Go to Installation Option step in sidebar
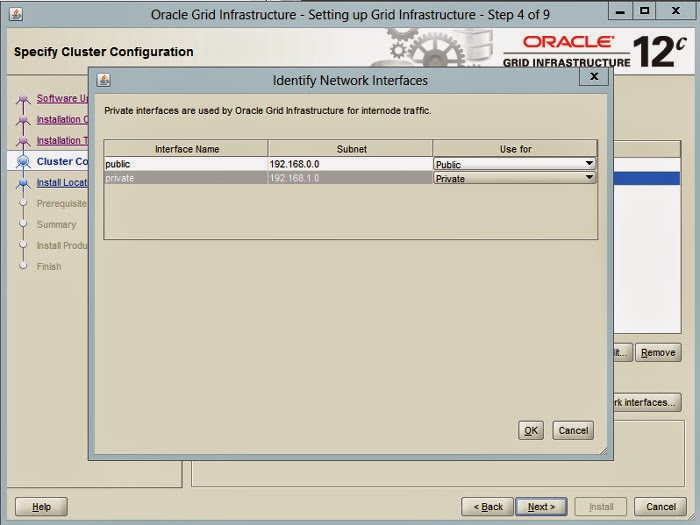This screenshot has height=525, width=700. [62, 119]
